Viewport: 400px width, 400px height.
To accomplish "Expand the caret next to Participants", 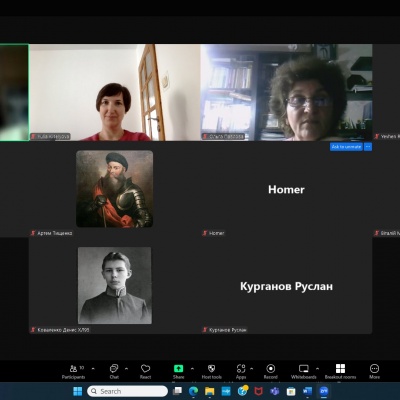I will tap(93, 369).
